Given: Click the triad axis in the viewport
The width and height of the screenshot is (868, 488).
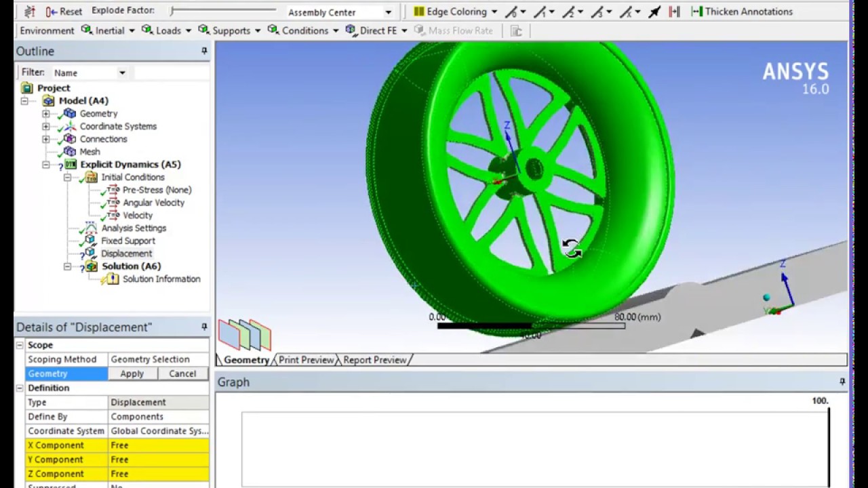Looking at the screenshot, I should click(x=778, y=288).
